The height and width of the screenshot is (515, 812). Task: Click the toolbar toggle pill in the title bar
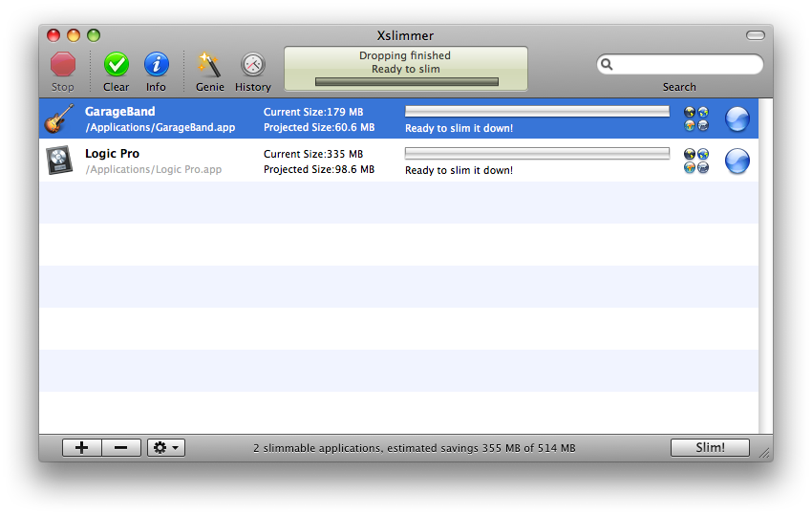coord(755,35)
